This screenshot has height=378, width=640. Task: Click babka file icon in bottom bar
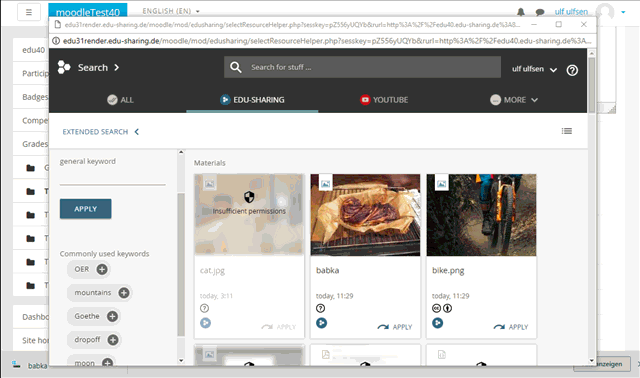16,364
